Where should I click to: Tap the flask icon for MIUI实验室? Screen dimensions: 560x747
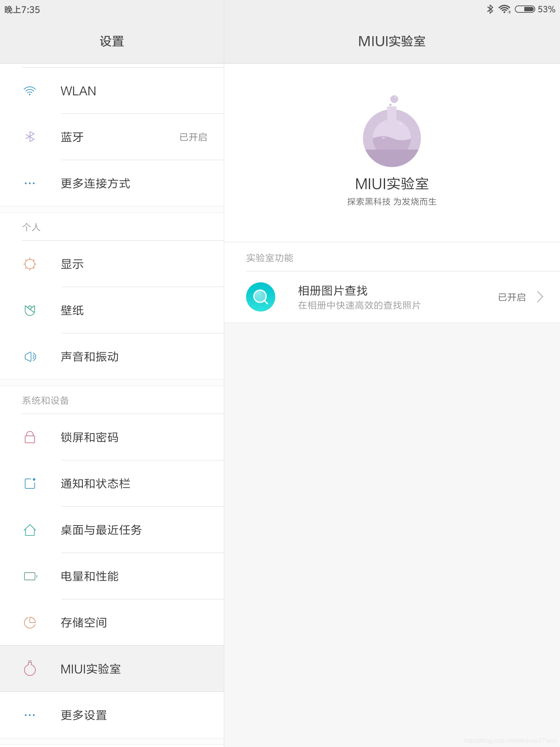(30, 668)
